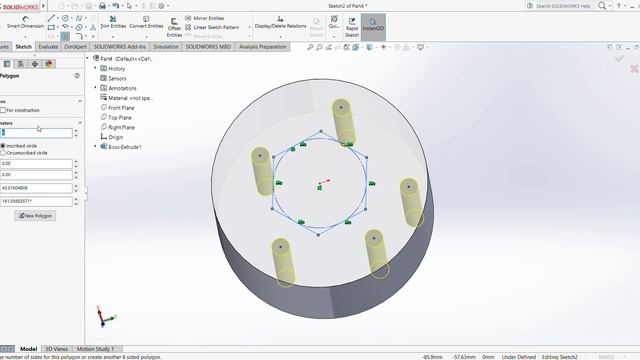
Task: Switch to the SOLIDWORKS Add-Ins tab
Action: point(120,47)
